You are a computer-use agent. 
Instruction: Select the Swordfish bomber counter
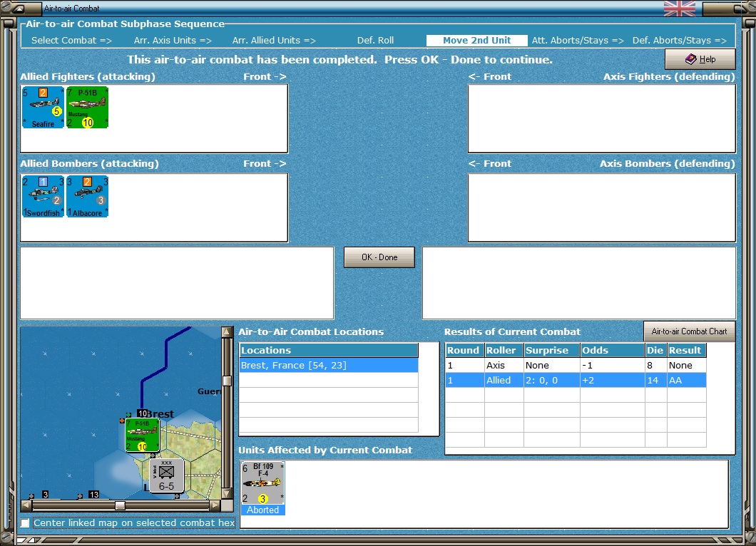(43, 196)
